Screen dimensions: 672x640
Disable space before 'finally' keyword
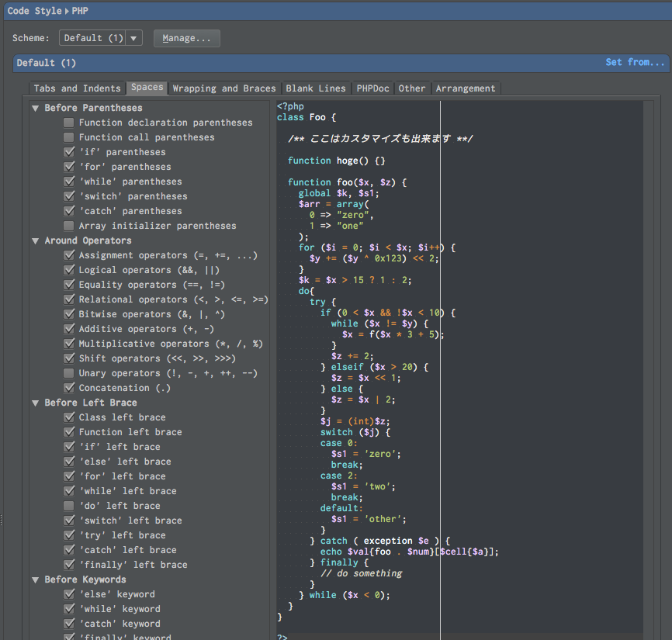[68, 636]
